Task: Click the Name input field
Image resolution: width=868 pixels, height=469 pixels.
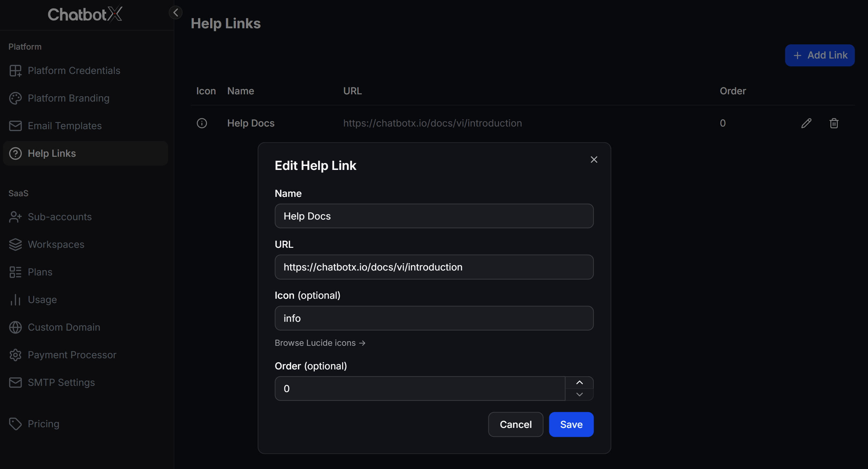Action: coord(434,216)
